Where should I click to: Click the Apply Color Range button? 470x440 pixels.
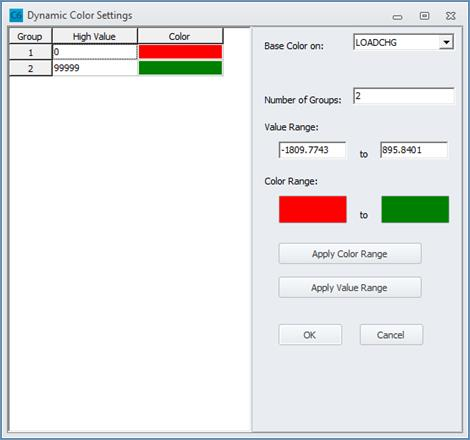[x=350, y=254]
